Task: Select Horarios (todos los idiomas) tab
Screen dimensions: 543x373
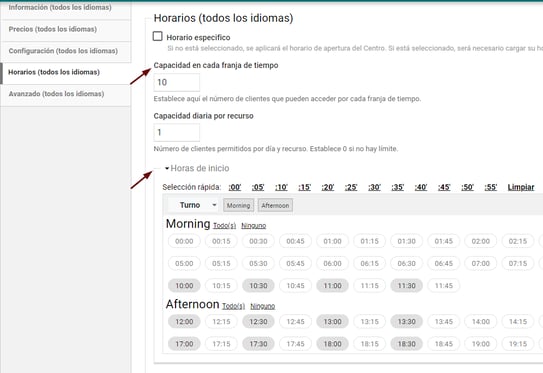Action: point(65,72)
